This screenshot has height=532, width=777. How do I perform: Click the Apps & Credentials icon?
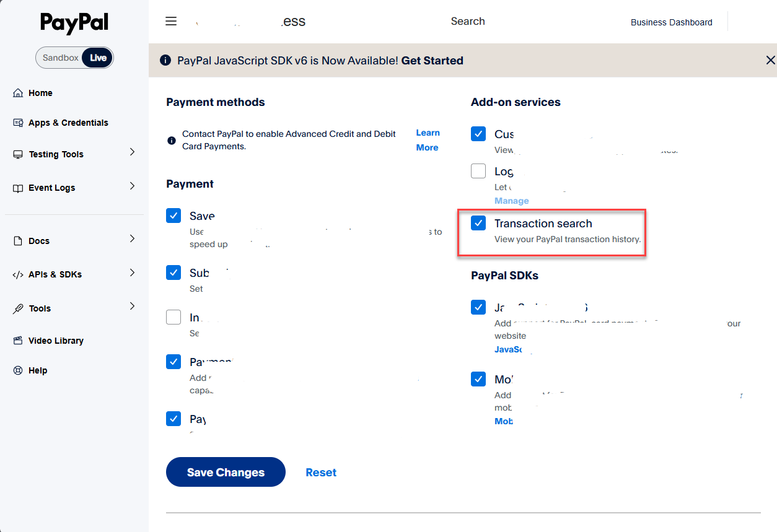tap(18, 123)
